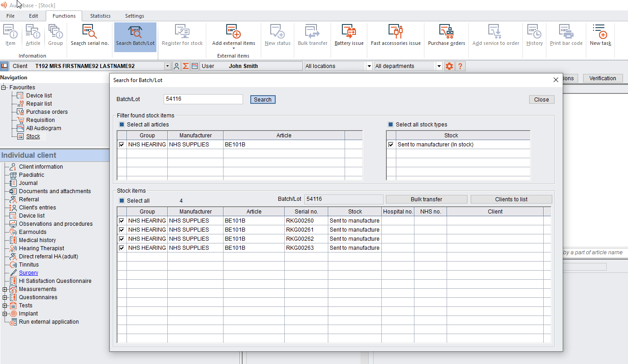Sort stock items by Client column header
The width and height of the screenshot is (628, 364).
click(x=495, y=212)
